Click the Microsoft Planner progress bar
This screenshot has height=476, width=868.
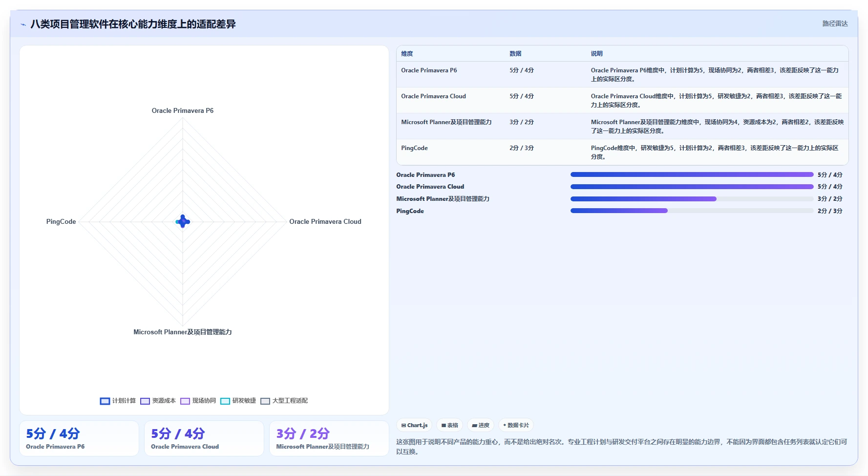(692, 199)
